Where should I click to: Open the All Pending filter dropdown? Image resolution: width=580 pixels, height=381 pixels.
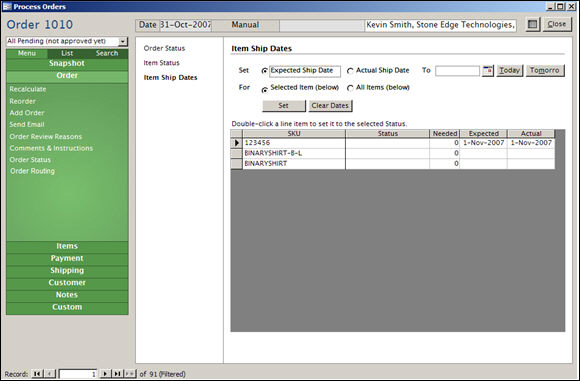[x=123, y=41]
